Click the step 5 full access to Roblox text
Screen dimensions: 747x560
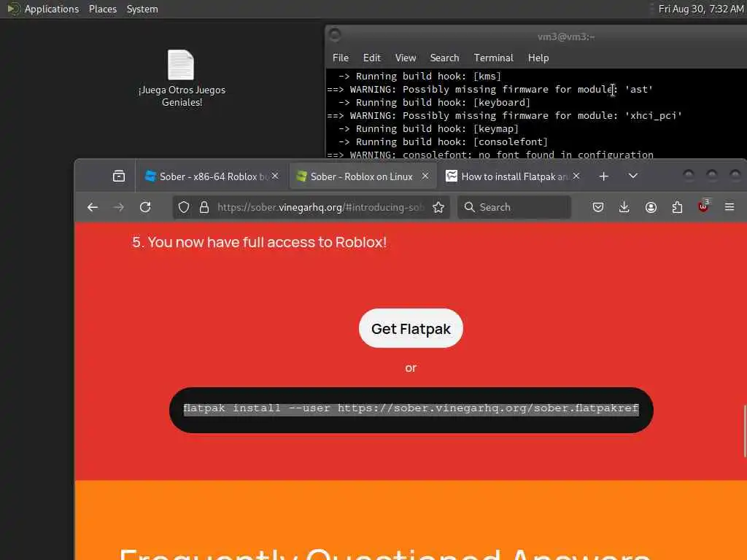(x=259, y=242)
